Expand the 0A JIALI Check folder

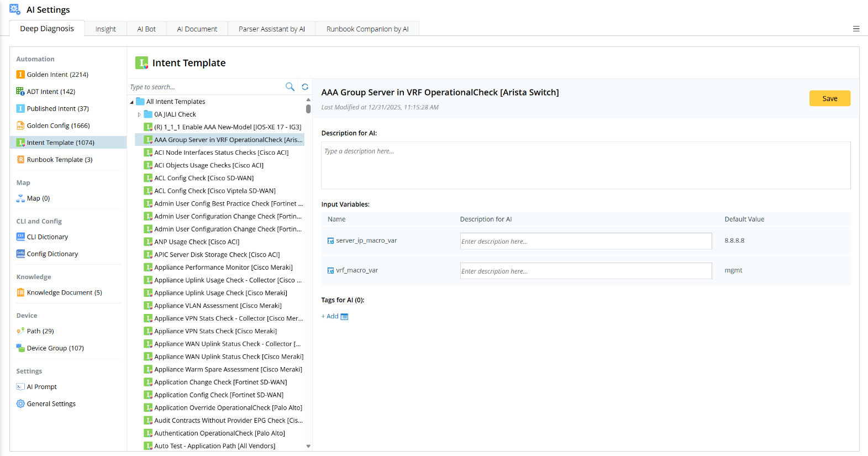tap(139, 115)
